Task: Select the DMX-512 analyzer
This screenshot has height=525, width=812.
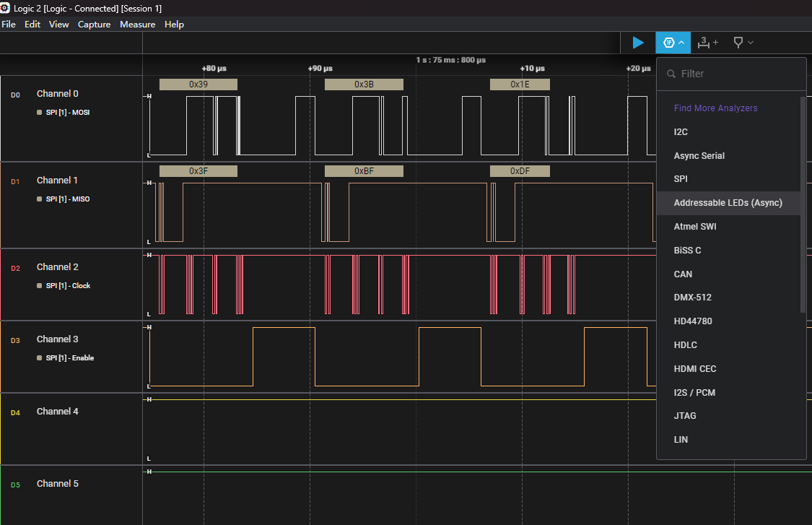Action: click(x=728, y=298)
